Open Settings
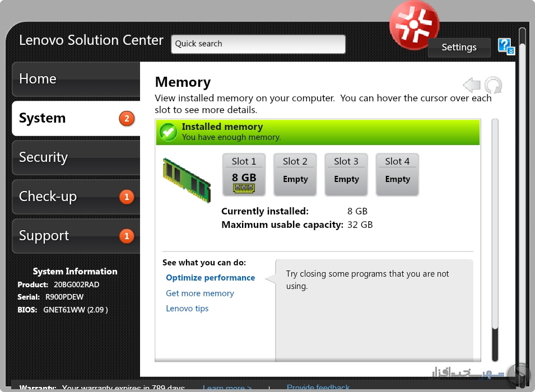This screenshot has height=392, width=535. coord(459,48)
